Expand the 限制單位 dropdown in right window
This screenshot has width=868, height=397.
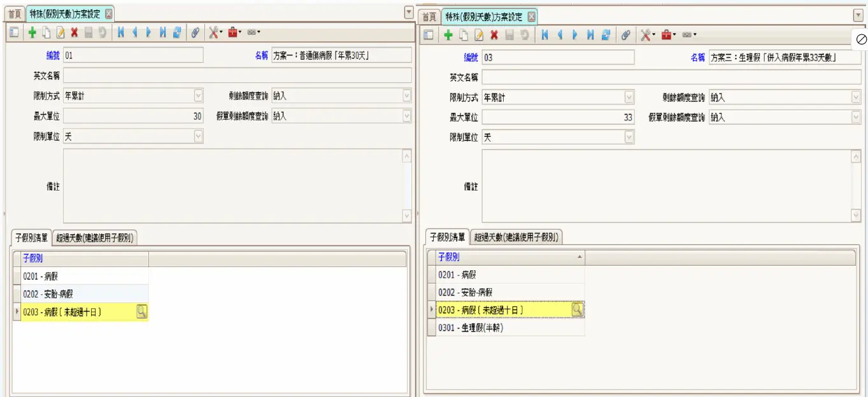coord(629,137)
